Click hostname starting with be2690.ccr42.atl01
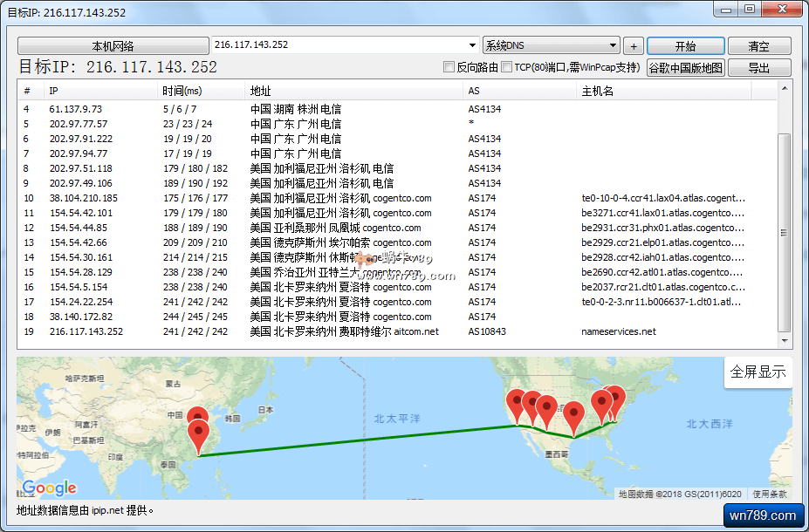809x532 pixels. (662, 272)
